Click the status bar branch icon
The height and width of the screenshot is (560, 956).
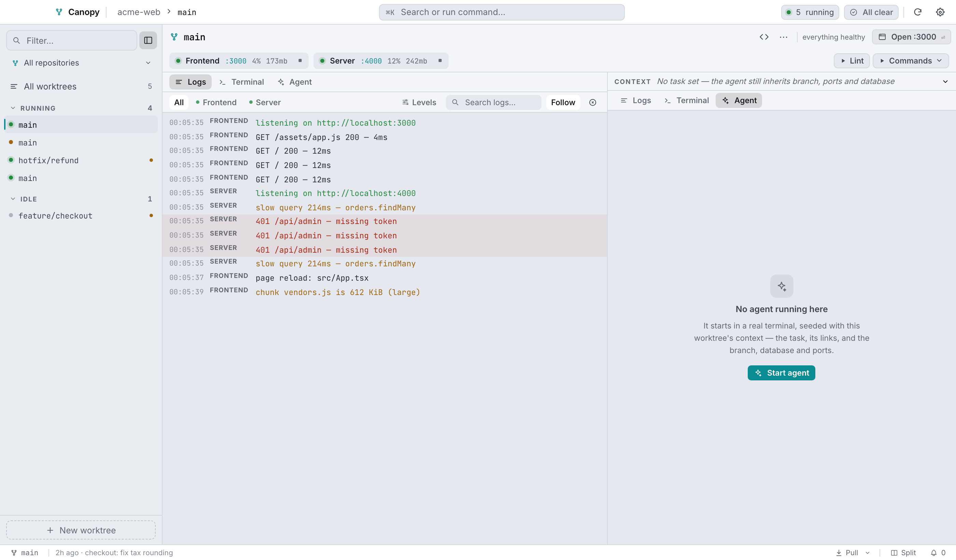pos(14,553)
